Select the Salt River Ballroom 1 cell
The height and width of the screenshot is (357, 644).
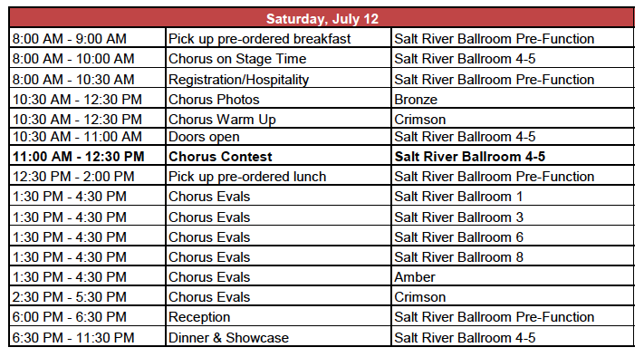(x=513, y=196)
